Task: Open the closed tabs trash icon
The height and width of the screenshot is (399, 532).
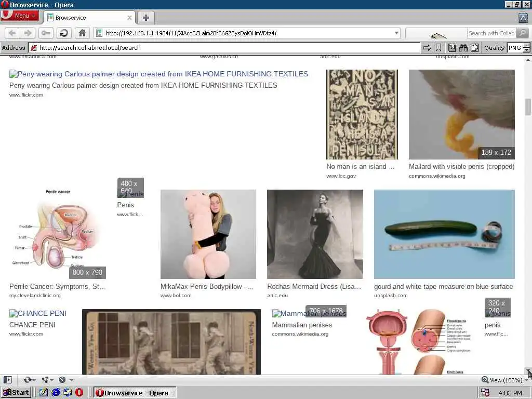Action: (523, 17)
